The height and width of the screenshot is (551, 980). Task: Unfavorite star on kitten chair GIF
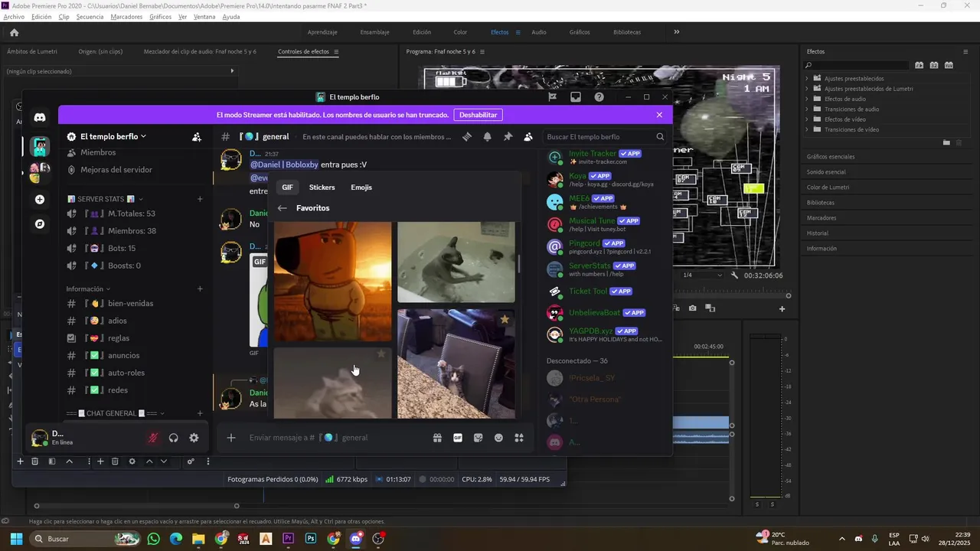pos(505,319)
